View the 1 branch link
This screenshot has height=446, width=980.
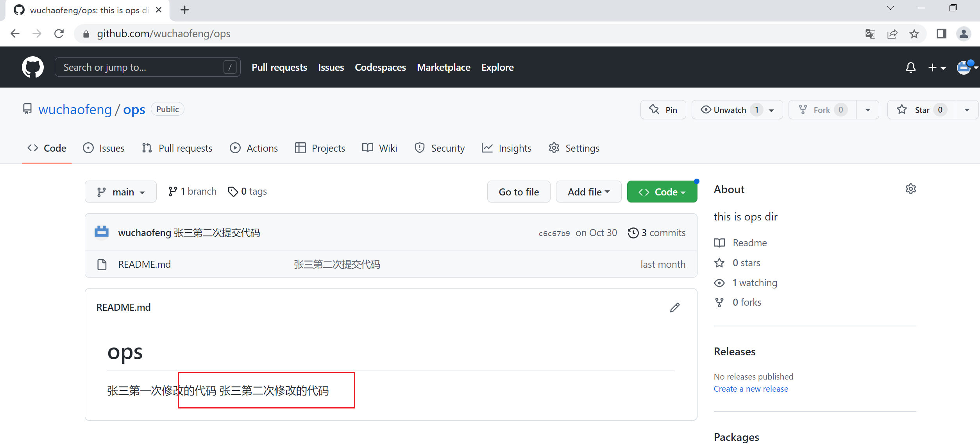(192, 192)
